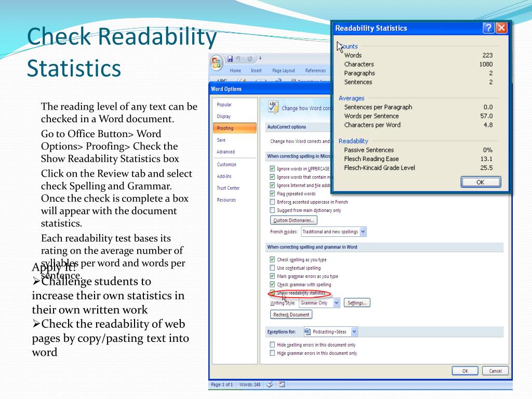Viewport: 532px width, 399px height.
Task: Toggle Flag repeated words checkbox
Action: 272,193
